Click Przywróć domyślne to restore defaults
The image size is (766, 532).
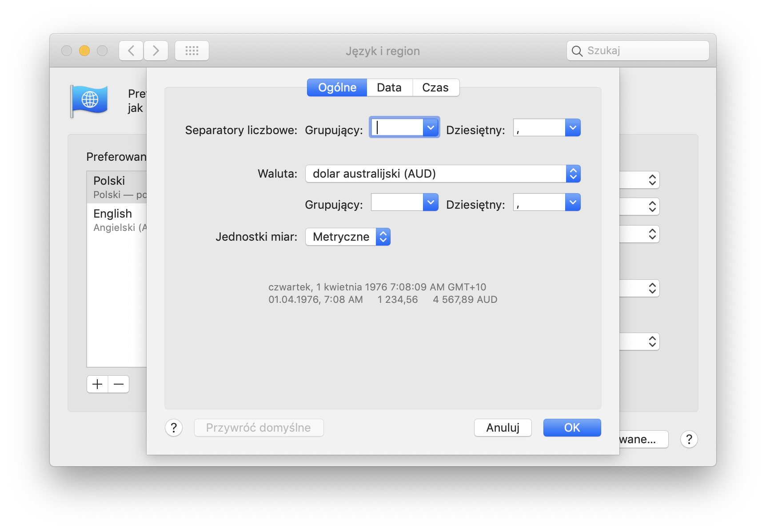coord(259,427)
